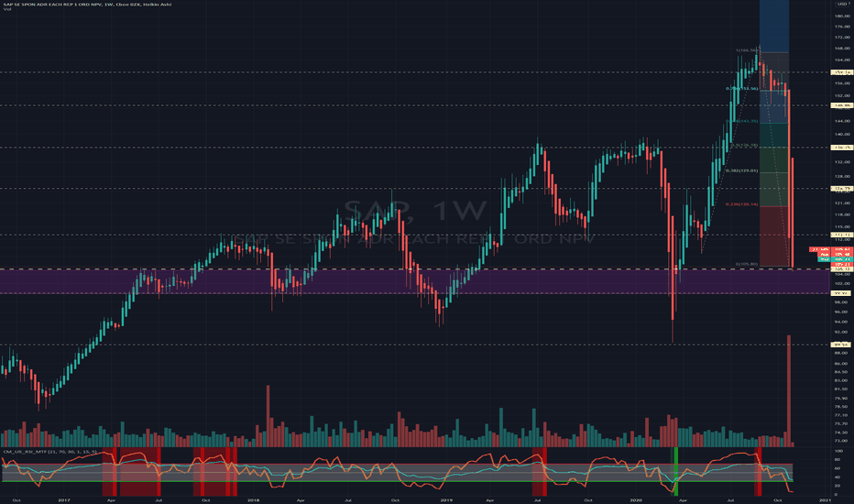
Task: Click the 115.00 price axis label
Action: (842, 226)
